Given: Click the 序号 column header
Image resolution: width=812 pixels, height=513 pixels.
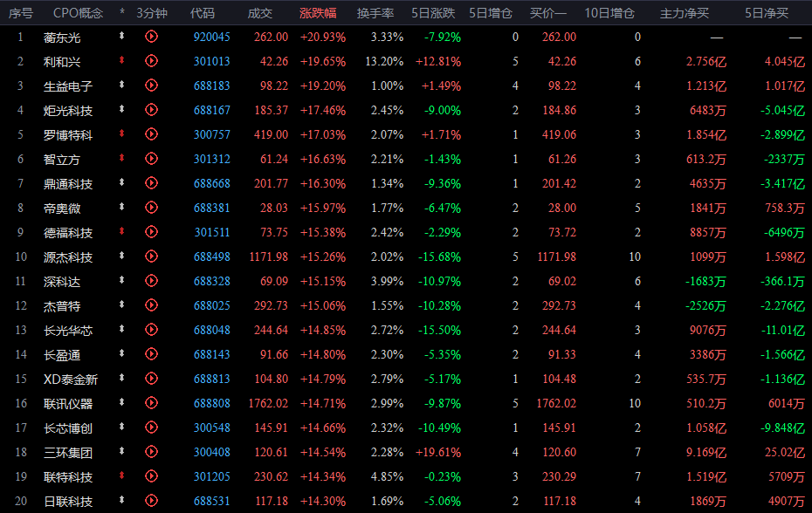Looking at the screenshot, I should point(21,13).
